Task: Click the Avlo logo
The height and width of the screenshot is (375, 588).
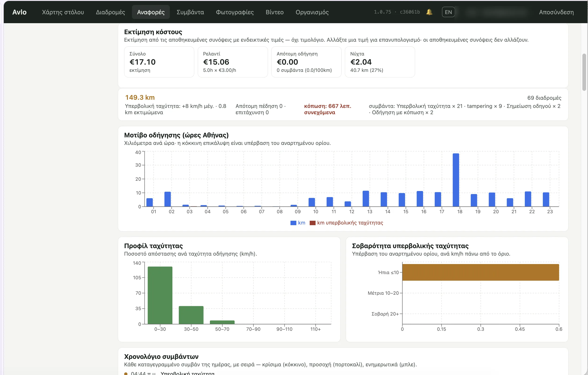Action: [19, 12]
